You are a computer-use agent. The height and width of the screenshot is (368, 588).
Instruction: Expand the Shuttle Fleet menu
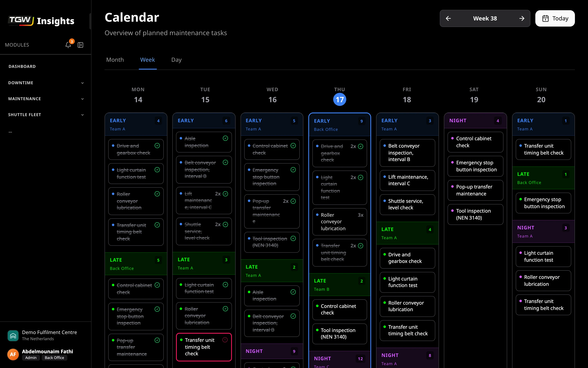46,115
